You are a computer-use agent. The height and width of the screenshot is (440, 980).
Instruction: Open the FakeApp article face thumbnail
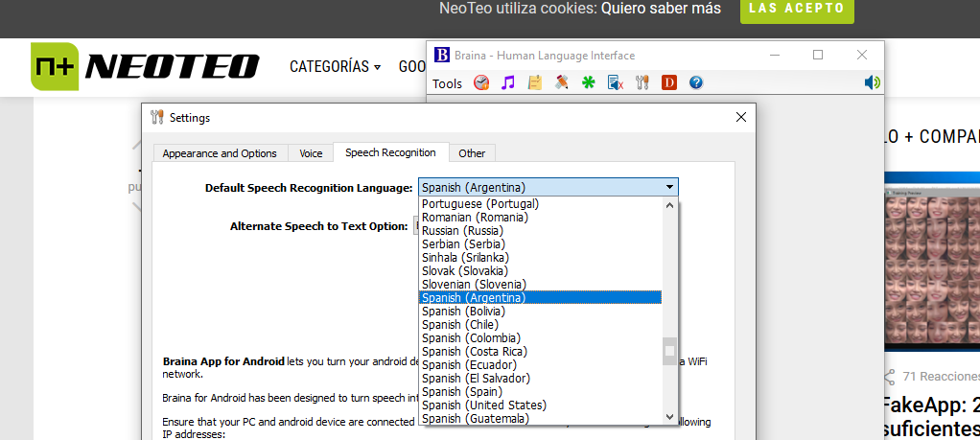[x=932, y=262]
